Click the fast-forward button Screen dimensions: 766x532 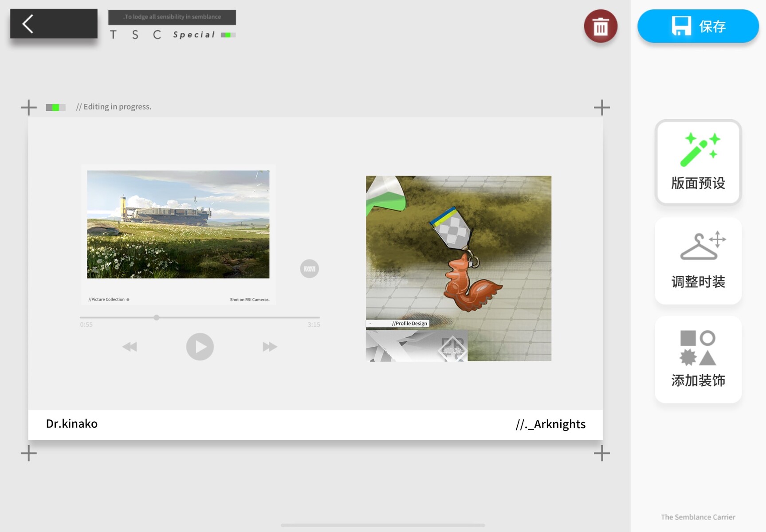(x=270, y=347)
